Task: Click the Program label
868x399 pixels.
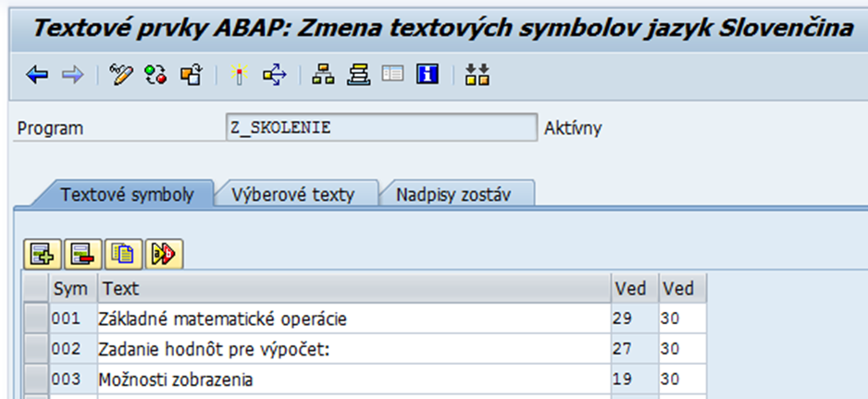Action: [x=50, y=129]
